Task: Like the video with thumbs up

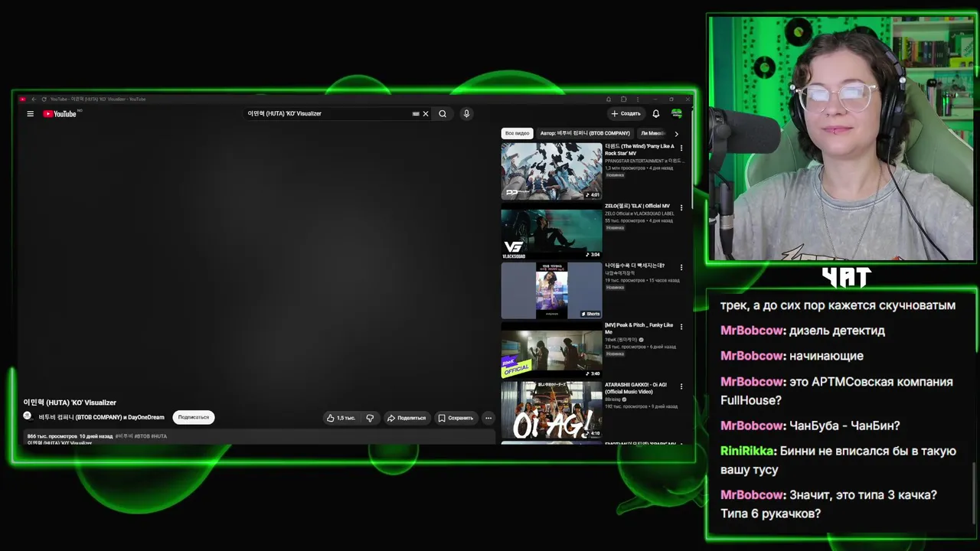Action: [341, 418]
